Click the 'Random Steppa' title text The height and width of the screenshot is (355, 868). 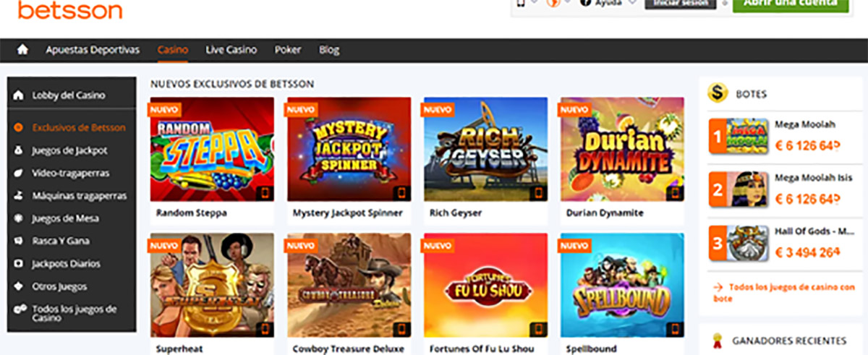[x=192, y=213]
